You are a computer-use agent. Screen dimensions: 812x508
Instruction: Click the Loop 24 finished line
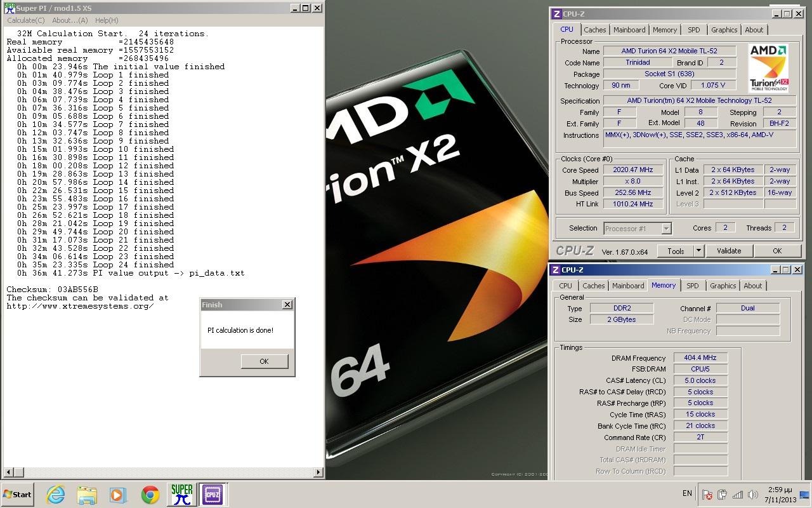(x=95, y=265)
